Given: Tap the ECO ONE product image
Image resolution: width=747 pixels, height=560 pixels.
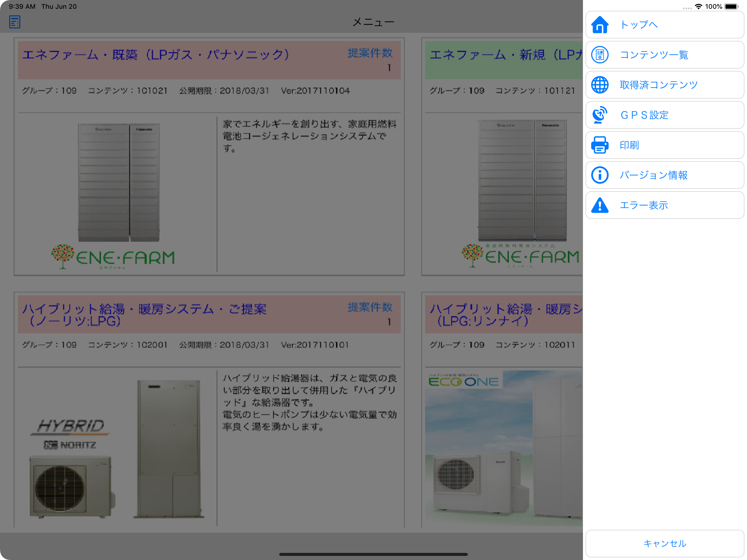Looking at the screenshot, I should [x=504, y=448].
